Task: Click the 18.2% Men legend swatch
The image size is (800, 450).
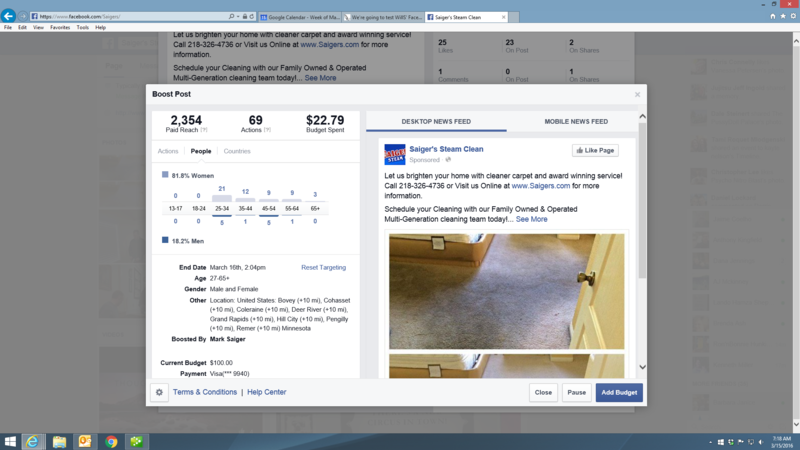Action: point(165,240)
